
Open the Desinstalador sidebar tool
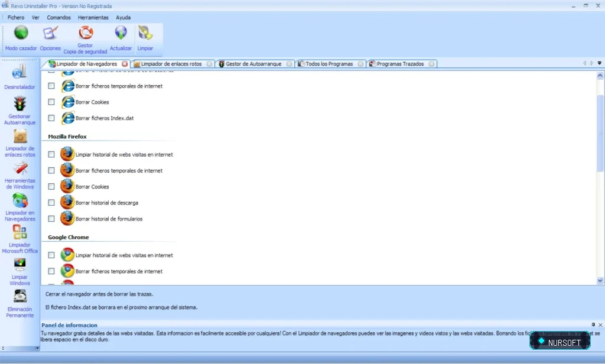(19, 77)
